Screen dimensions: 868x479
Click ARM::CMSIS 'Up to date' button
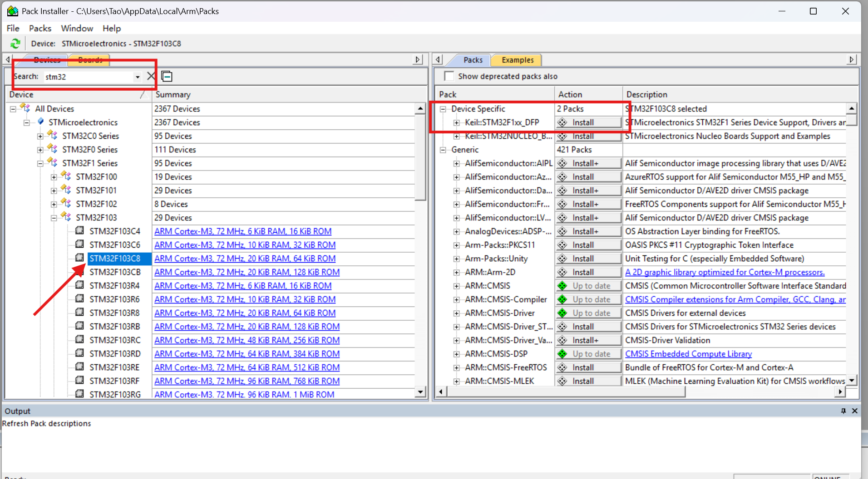[588, 286]
